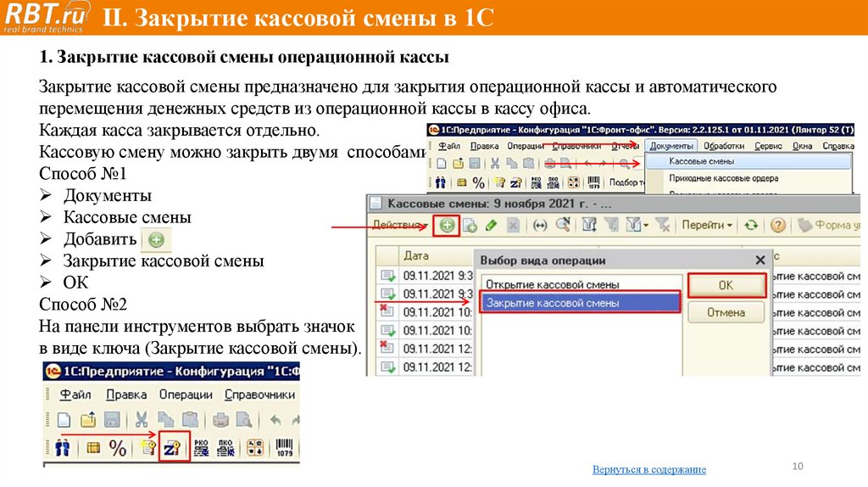Click the disabled filter-off funnel icon with X
Viewport: 868px width, 487px height.
pyautogui.click(x=662, y=225)
